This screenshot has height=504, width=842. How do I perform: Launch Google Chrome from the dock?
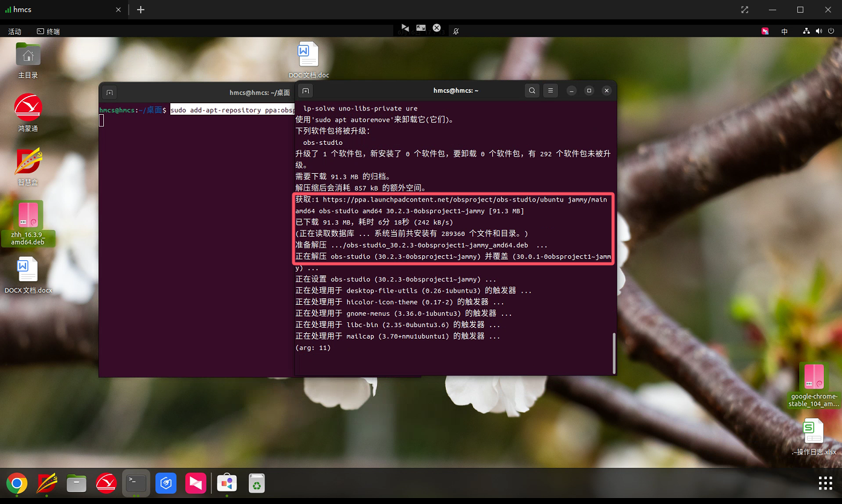[x=17, y=483]
